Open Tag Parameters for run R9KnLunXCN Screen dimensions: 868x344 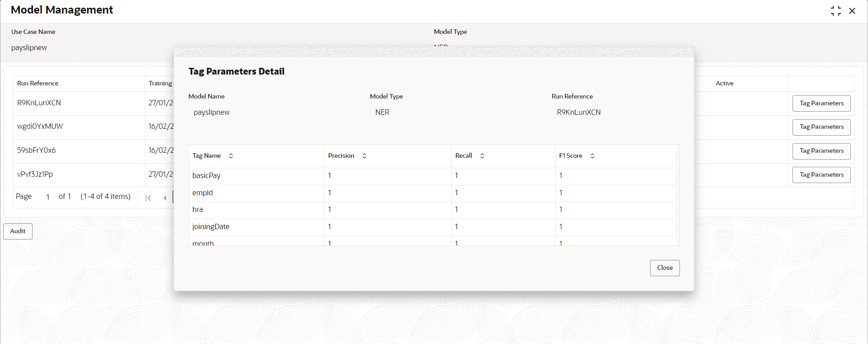tap(821, 104)
